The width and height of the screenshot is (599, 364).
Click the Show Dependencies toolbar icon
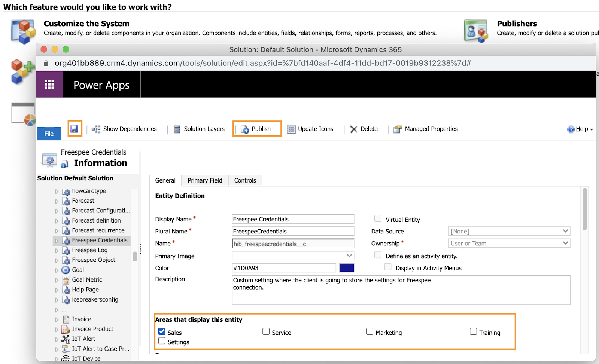click(x=96, y=129)
